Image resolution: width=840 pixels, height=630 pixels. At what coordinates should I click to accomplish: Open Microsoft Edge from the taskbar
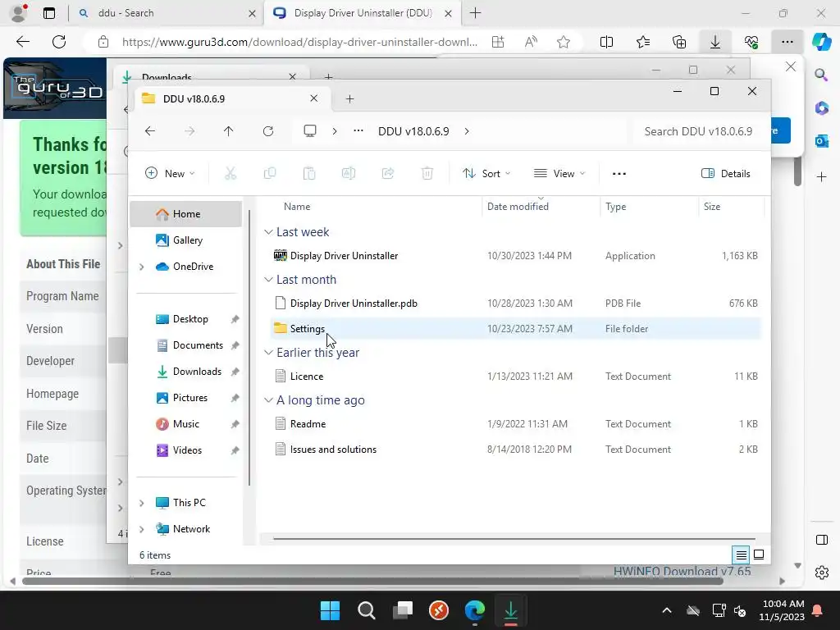(x=475, y=610)
